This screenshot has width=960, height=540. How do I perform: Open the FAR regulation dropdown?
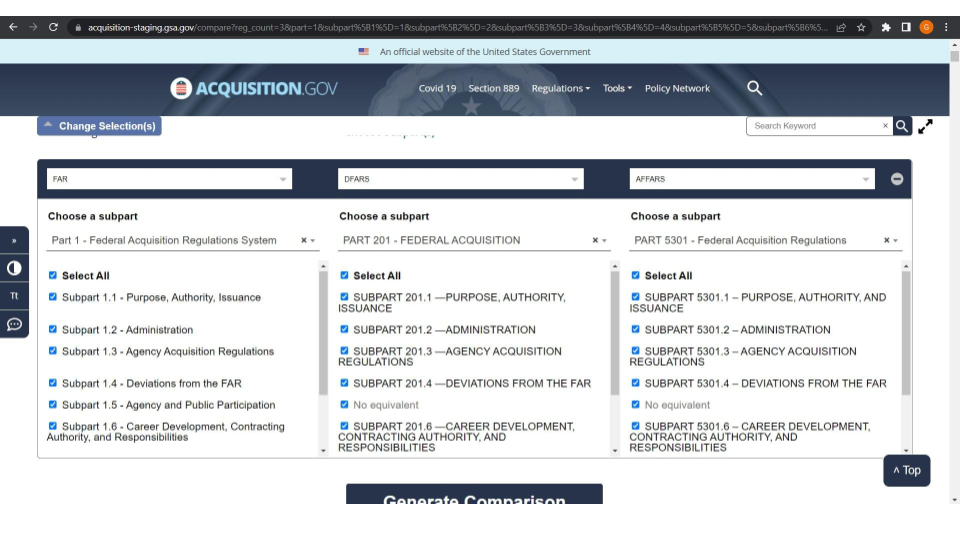coord(169,179)
